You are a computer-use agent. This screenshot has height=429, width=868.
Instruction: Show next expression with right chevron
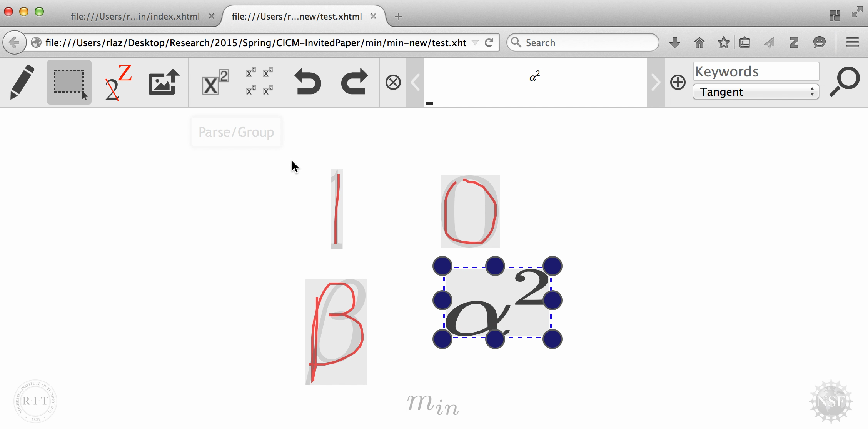(x=656, y=82)
